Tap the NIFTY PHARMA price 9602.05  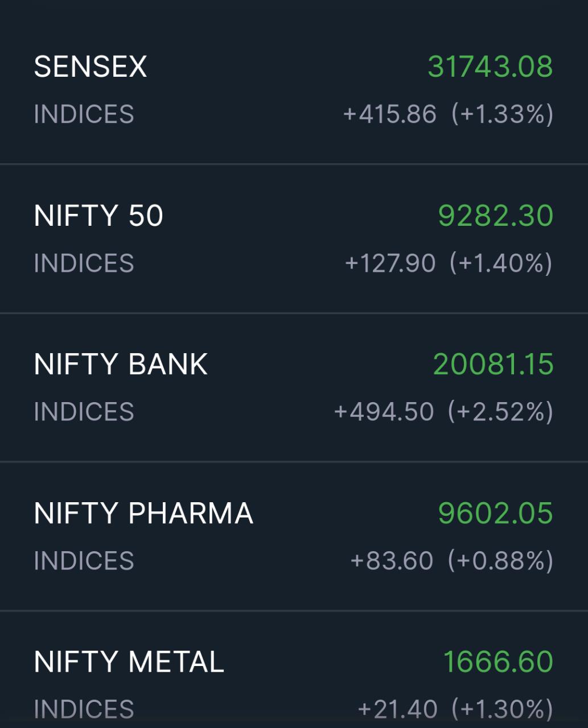(495, 513)
